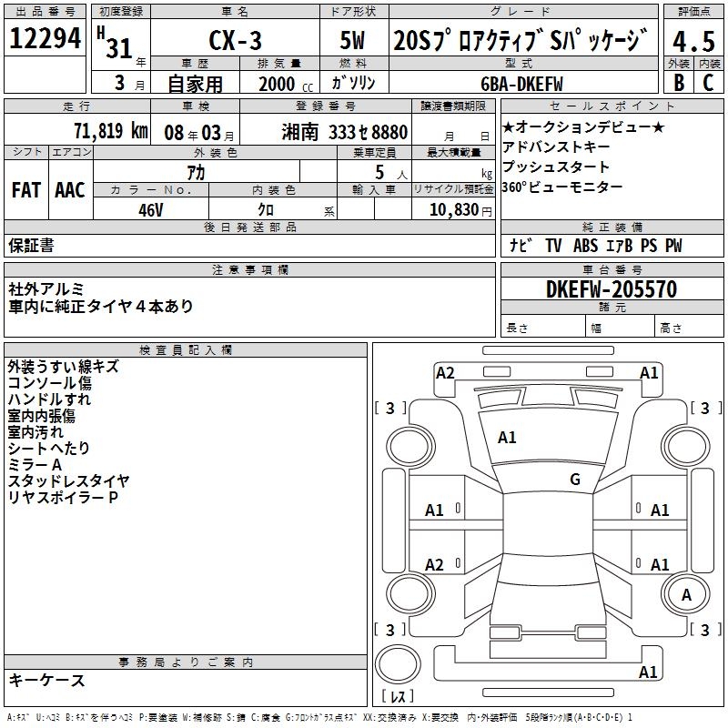
Task: Click the G mark on the windshield
Action: pos(575,480)
